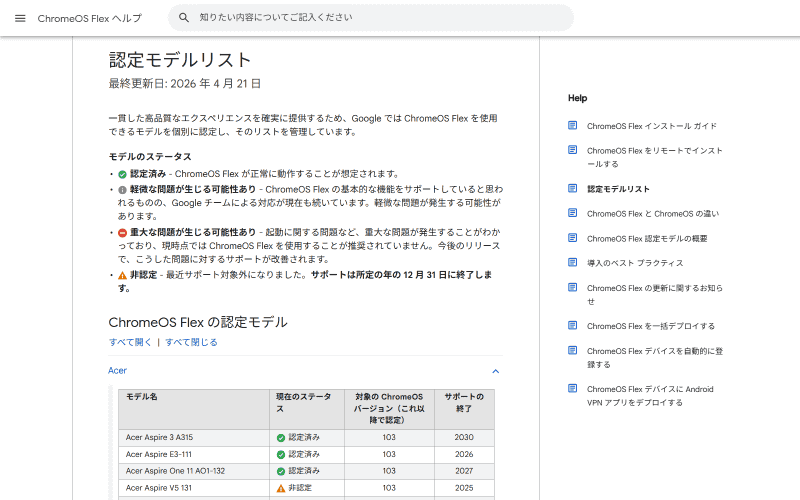Viewport: 800px width, 500px height.
Task: Click すべて開く to expand all
Action: [130, 342]
